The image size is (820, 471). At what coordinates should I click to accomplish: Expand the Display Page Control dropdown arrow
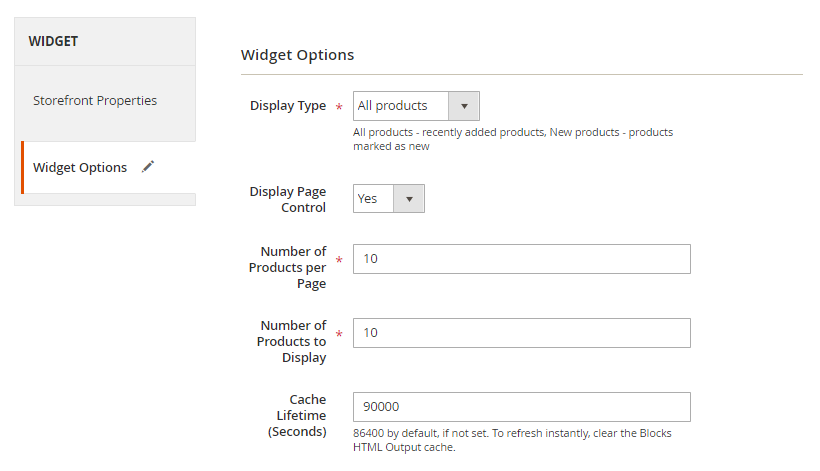409,199
